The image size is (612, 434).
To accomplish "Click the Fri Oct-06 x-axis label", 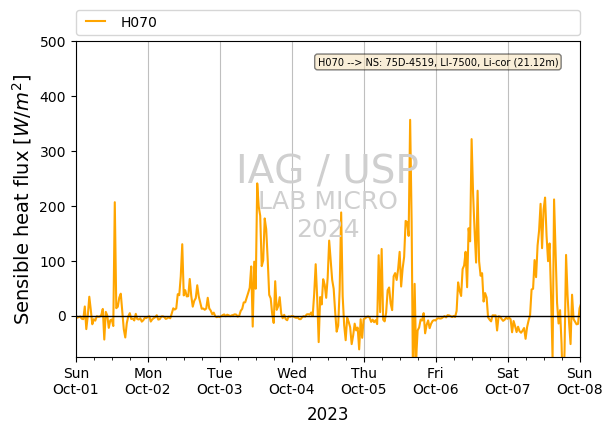I will pyautogui.click(x=436, y=381).
